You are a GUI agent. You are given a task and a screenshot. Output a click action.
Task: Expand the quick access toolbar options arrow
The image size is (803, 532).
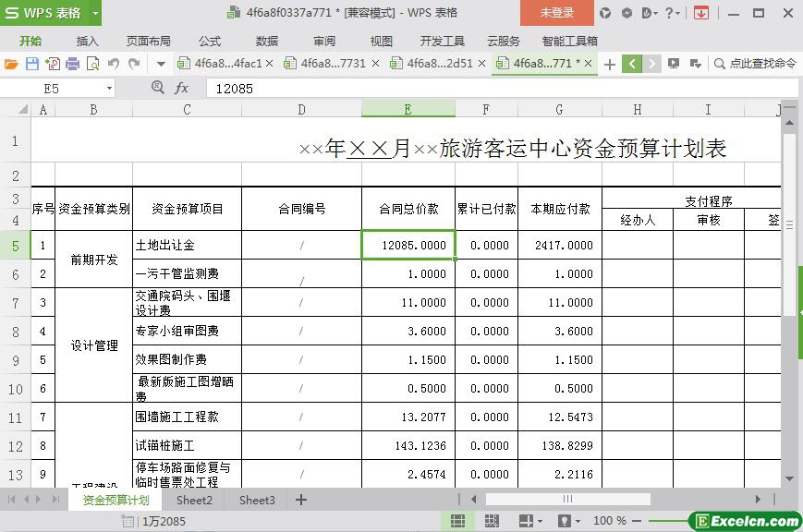161,64
